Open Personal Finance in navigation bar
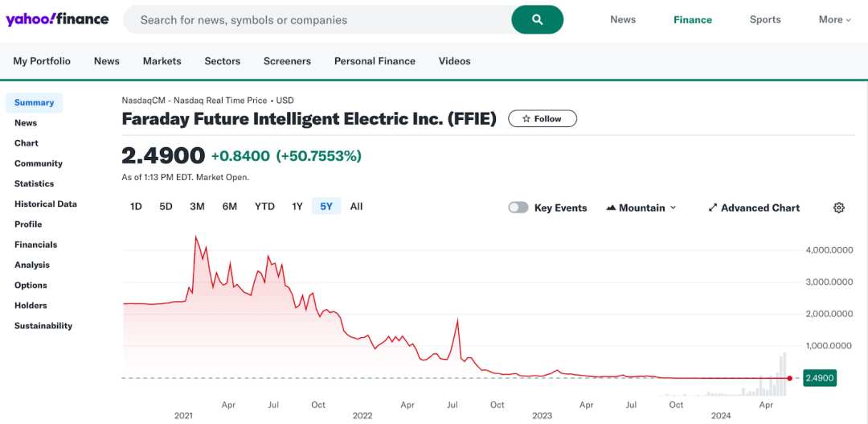The image size is (868, 424). 375,61
